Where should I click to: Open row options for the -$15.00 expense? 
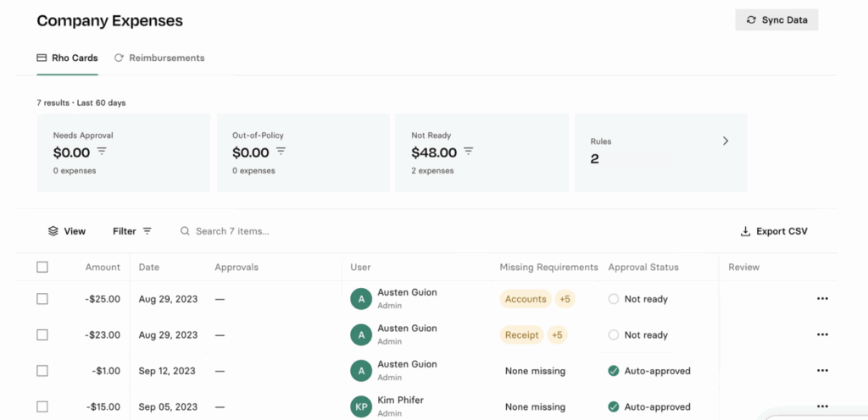coord(821,406)
